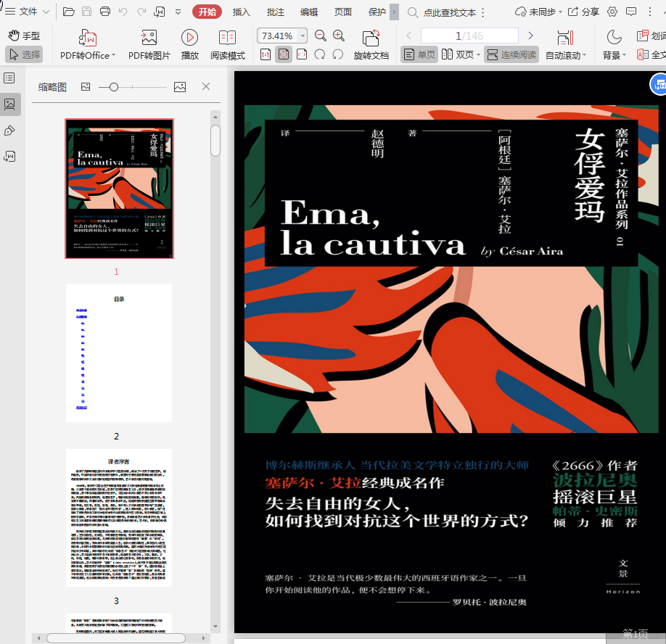Click the zoom in magnifier icon
The width and height of the screenshot is (666, 644).
click(339, 36)
